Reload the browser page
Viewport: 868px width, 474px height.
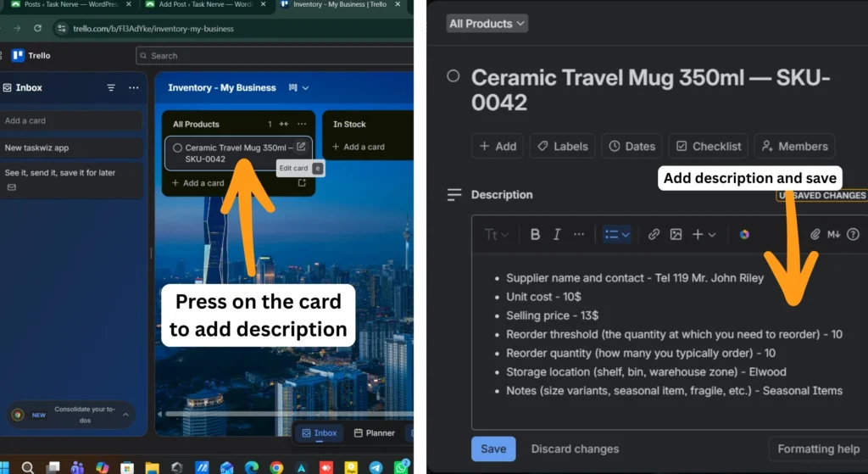click(x=37, y=28)
